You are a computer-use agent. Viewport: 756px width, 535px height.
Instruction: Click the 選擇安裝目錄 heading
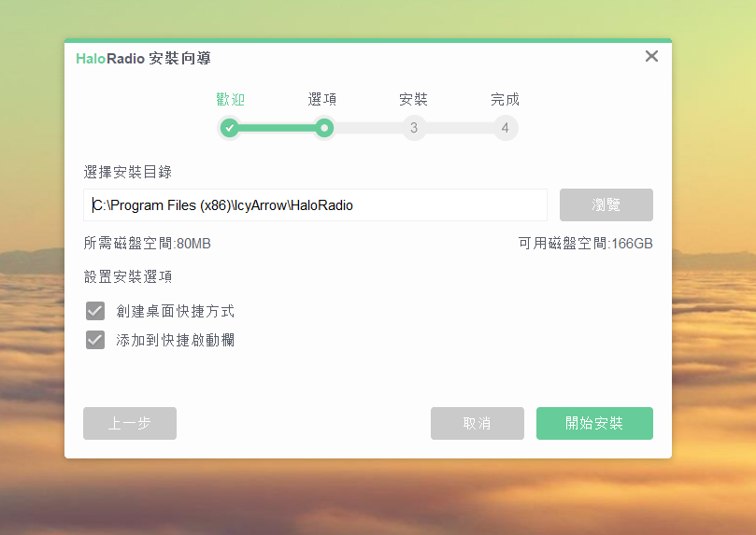pyautogui.click(x=128, y=172)
